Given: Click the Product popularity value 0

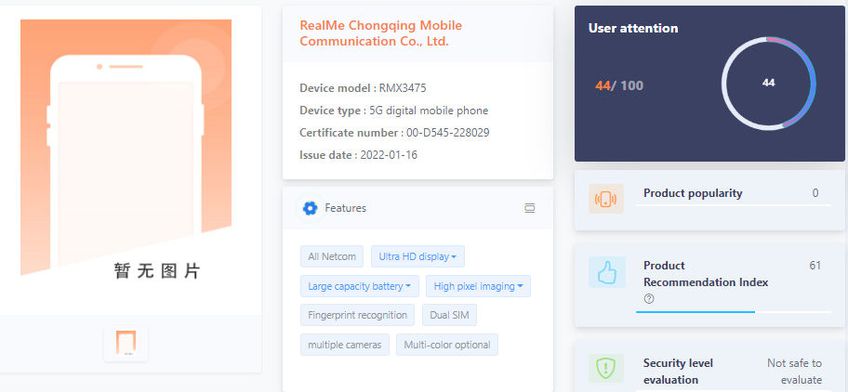Looking at the screenshot, I should coord(815,193).
